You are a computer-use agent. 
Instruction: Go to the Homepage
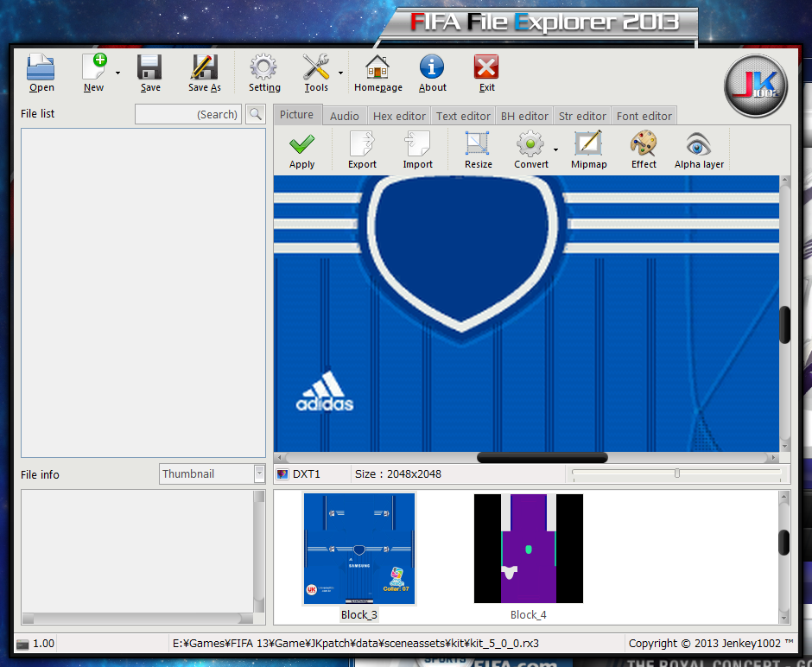click(378, 73)
